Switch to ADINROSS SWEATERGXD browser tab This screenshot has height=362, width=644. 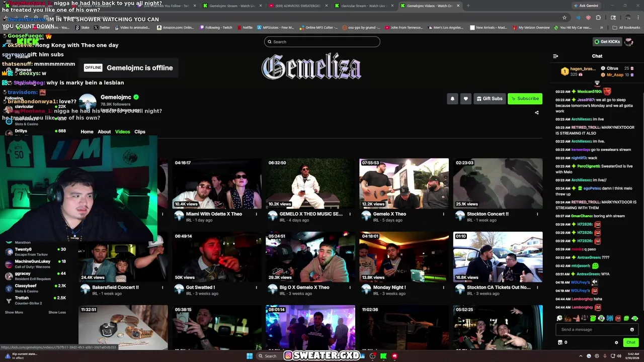[x=297, y=6]
